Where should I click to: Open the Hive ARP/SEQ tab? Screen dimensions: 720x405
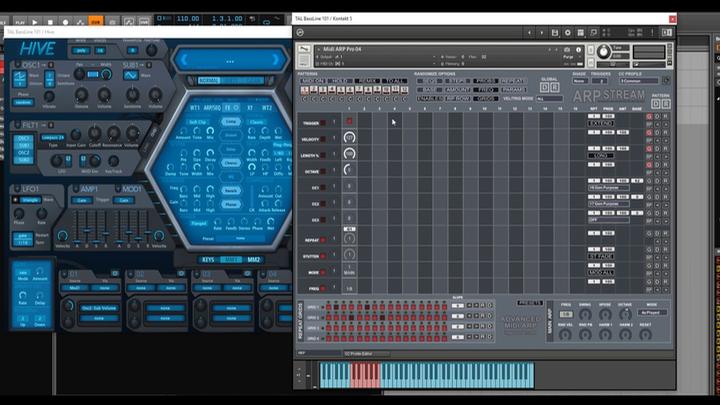pos(212,108)
